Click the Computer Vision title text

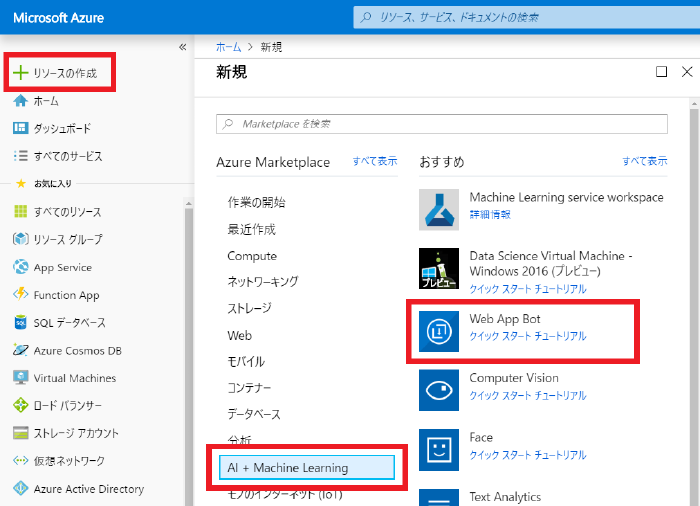514,378
